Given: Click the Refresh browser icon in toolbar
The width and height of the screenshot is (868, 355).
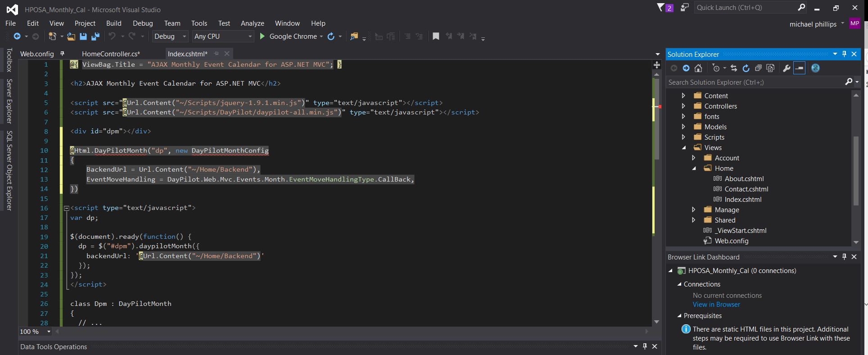Looking at the screenshot, I should (331, 36).
